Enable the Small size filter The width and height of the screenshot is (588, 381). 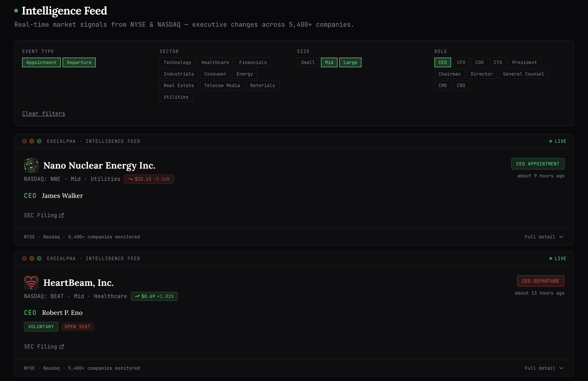308,62
